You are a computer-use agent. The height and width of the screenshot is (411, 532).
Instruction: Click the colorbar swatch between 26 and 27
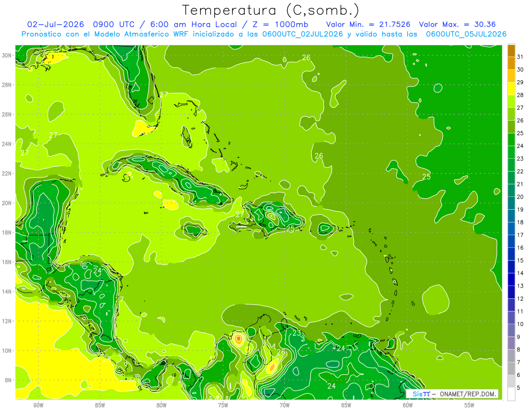pos(511,114)
